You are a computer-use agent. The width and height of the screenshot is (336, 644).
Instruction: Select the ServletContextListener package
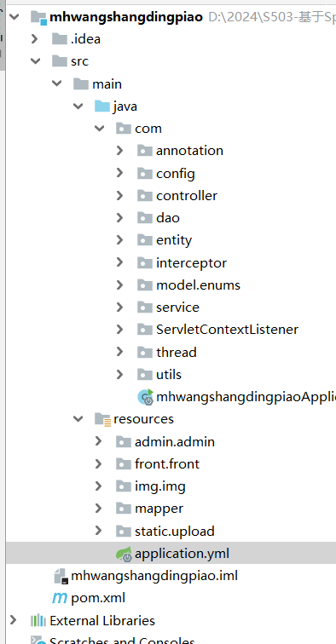(x=227, y=330)
